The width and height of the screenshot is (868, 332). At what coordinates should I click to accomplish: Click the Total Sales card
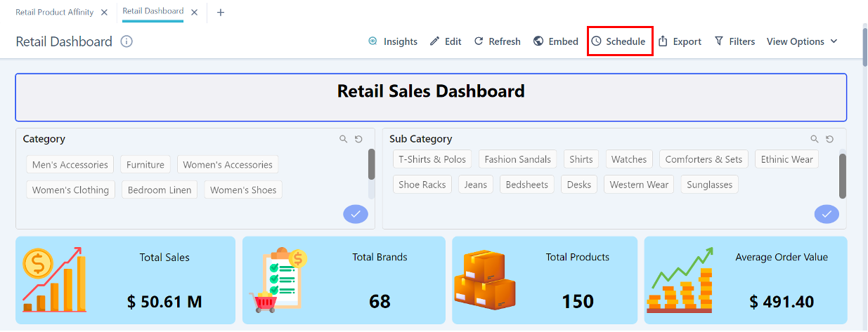point(125,280)
